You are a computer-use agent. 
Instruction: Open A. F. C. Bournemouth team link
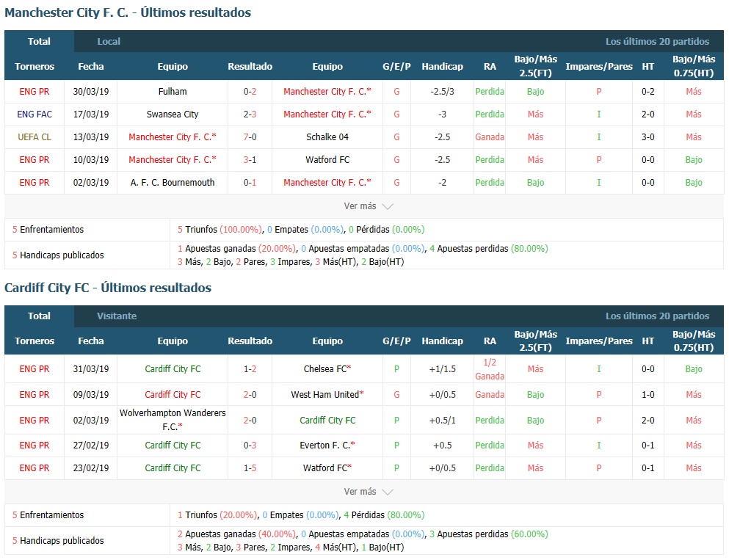[173, 183]
